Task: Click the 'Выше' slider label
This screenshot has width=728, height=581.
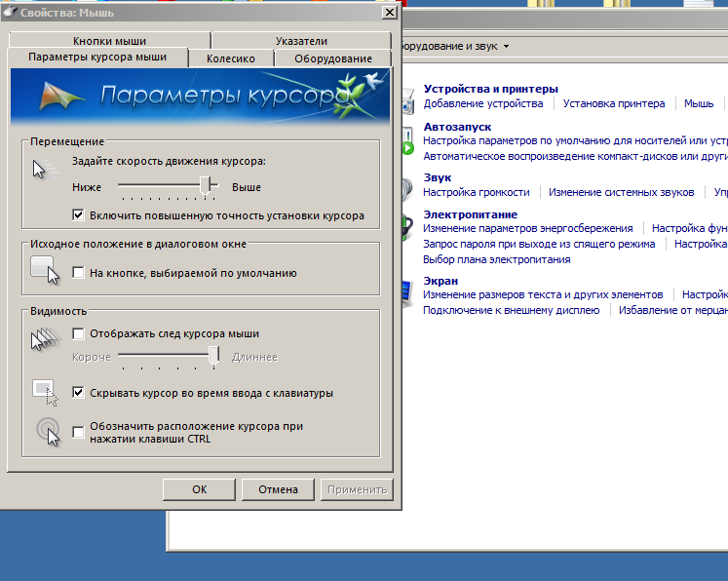Action: 247,187
